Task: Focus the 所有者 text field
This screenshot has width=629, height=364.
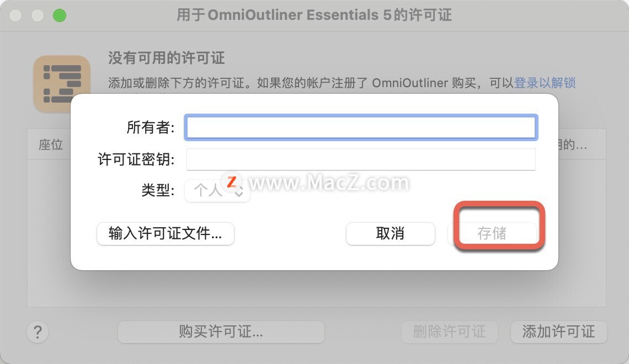Action: click(361, 127)
